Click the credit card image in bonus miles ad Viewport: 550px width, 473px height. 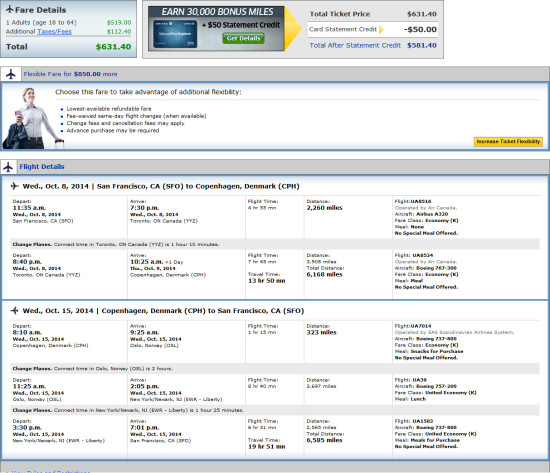[175, 34]
